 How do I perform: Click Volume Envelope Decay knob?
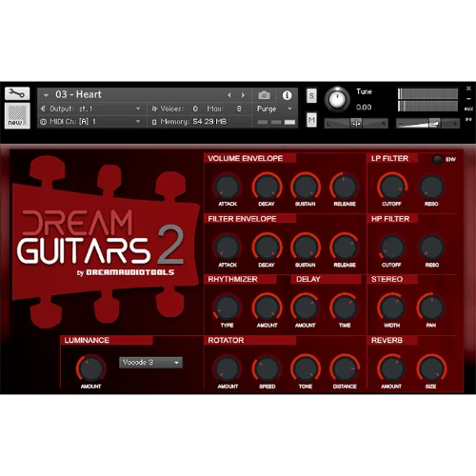(267, 187)
